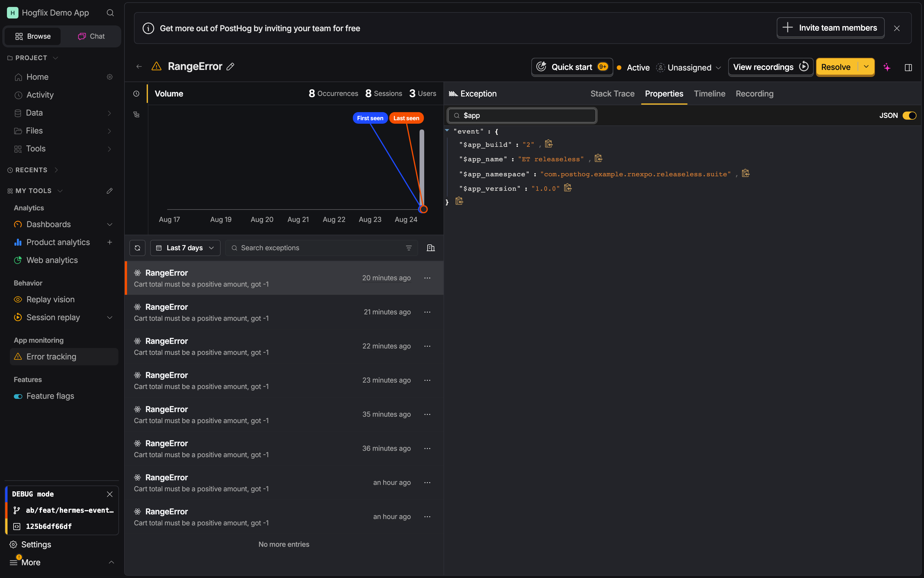924x578 pixels.
Task: Dismiss the invite team banner
Action: [x=897, y=28]
